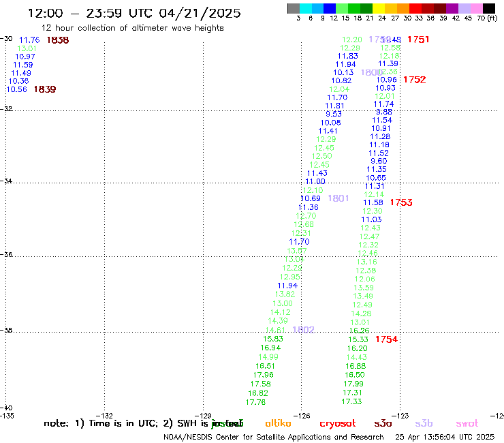Click the gray swatch in the color scale

tap(294, 8)
